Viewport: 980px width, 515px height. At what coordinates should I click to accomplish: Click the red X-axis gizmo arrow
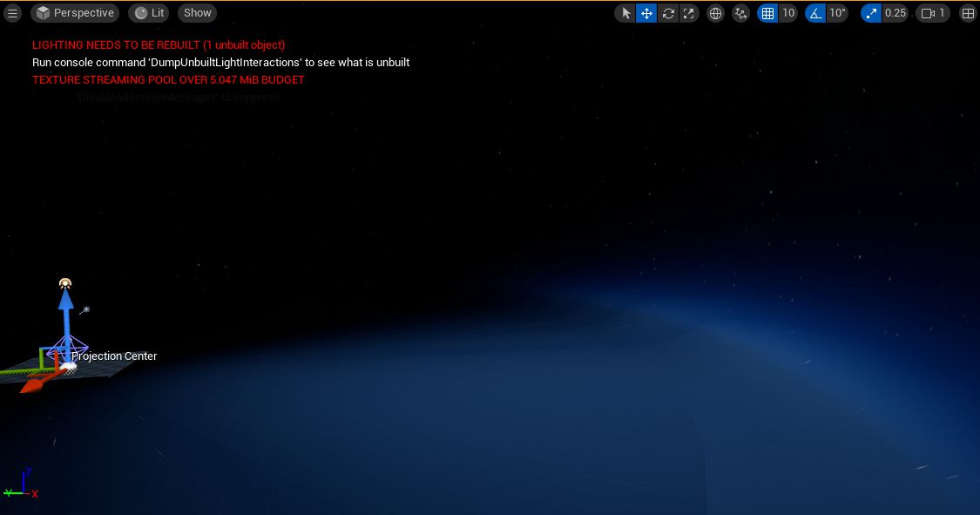point(33,383)
